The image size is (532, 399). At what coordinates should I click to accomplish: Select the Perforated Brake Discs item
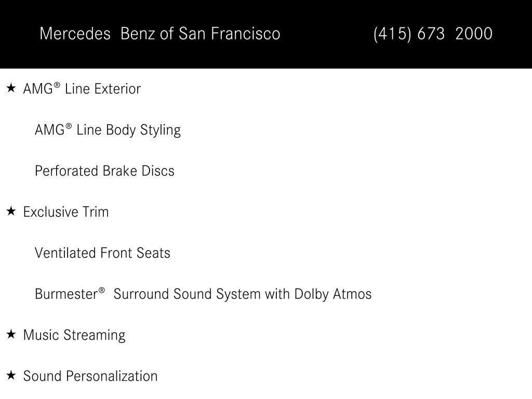[x=104, y=170]
